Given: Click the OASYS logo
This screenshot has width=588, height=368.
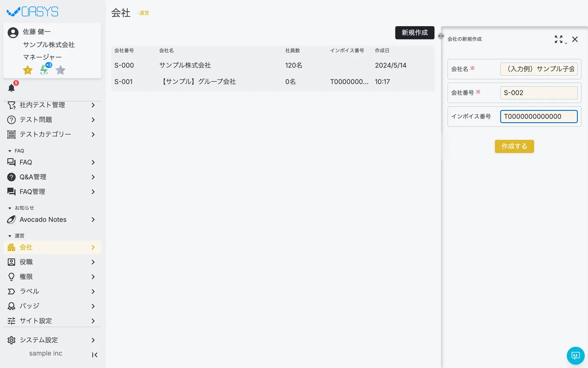Looking at the screenshot, I should (33, 12).
